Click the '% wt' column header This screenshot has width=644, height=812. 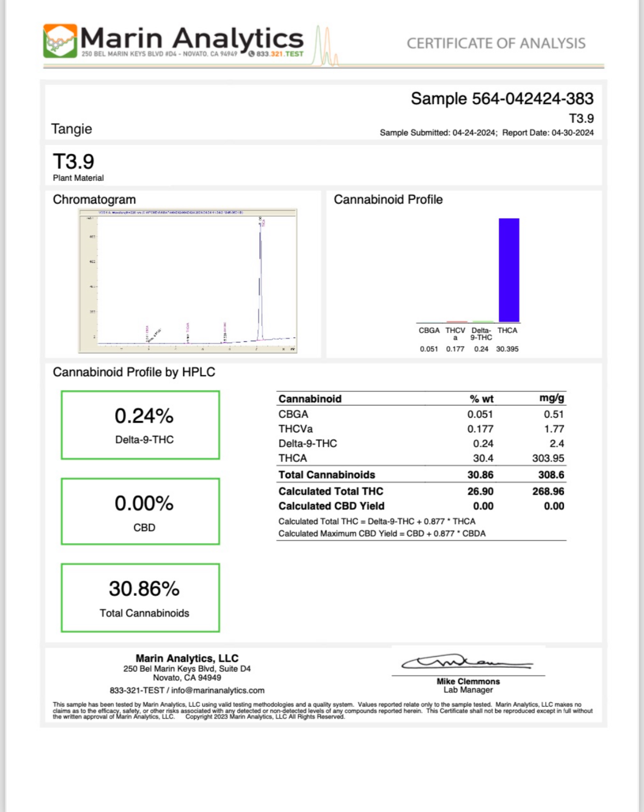[x=481, y=399]
